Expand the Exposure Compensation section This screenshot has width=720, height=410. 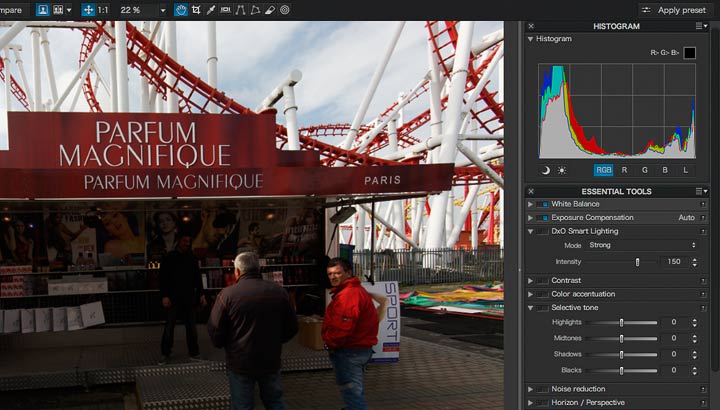click(x=530, y=218)
